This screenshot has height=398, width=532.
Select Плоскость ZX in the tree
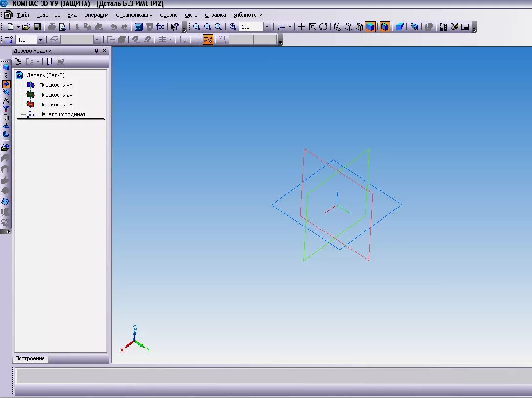56,95
